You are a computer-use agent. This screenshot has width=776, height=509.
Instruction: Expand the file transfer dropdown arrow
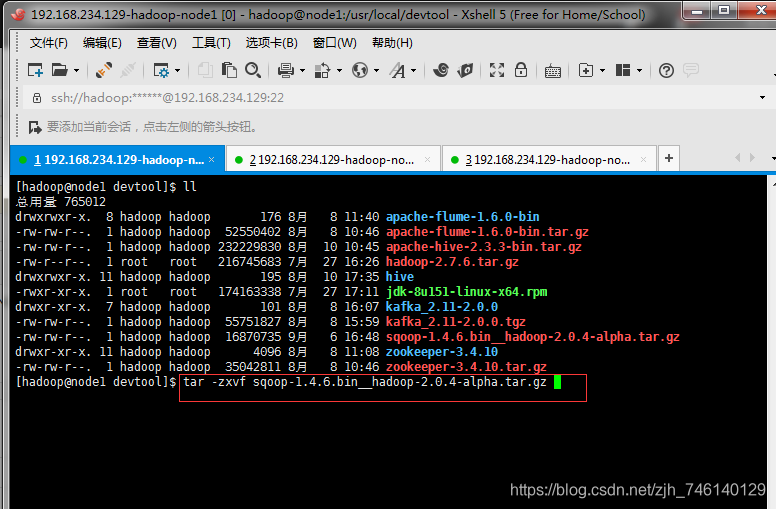pyautogui.click(x=340, y=71)
